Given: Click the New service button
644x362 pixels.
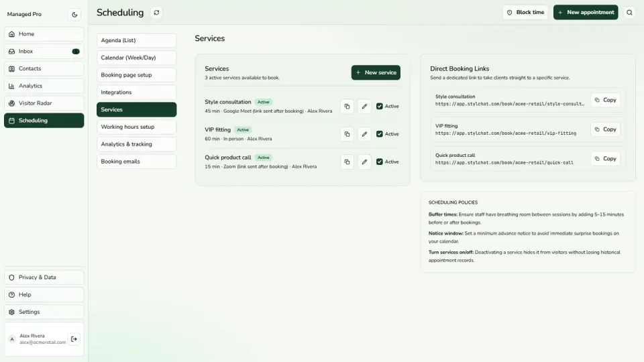Looking at the screenshot, I should 376,72.
